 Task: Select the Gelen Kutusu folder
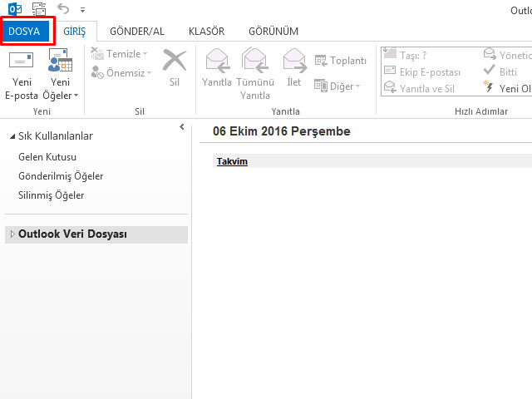47,156
